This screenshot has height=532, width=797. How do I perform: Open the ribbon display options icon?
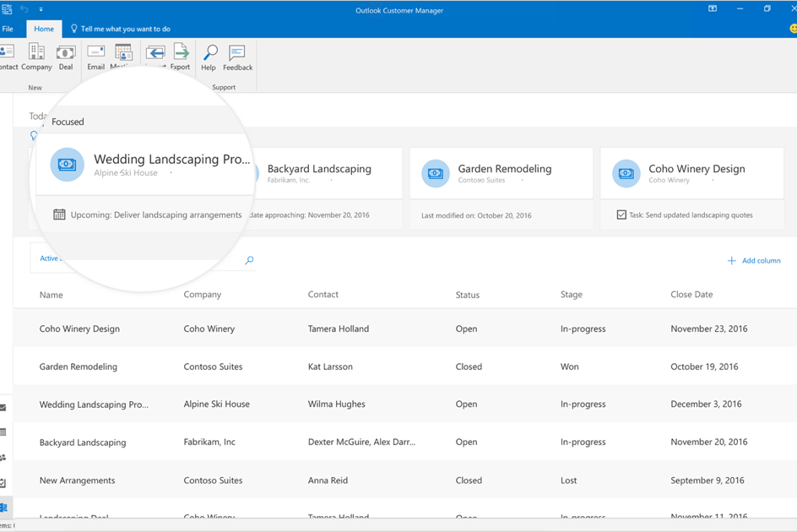713,8
